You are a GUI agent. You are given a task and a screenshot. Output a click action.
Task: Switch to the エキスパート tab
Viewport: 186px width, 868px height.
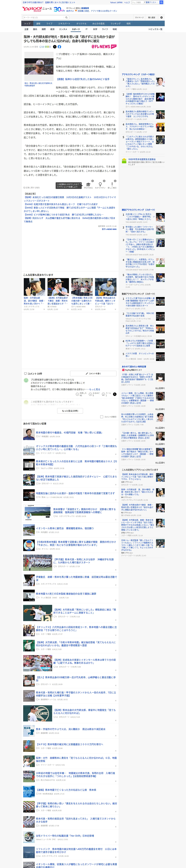coord(64,24)
